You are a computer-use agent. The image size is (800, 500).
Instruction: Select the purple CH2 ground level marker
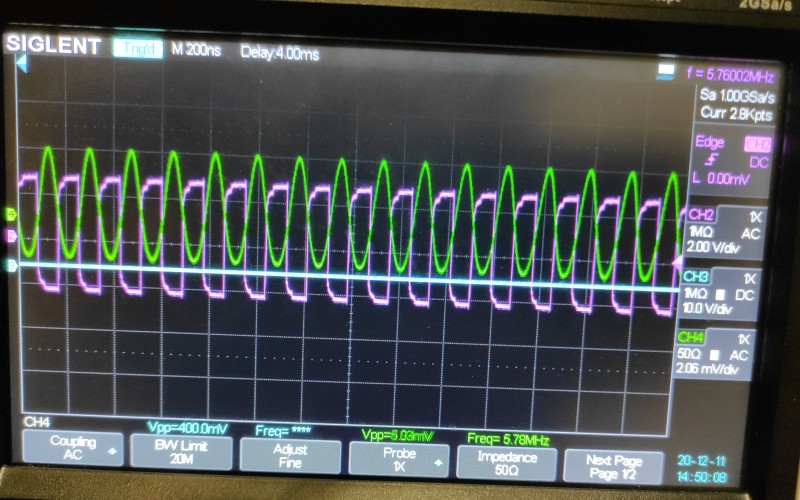tap(11, 236)
